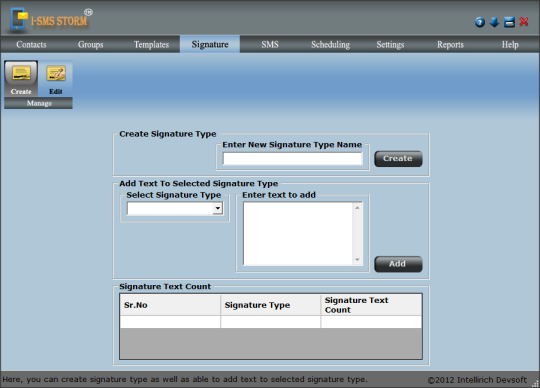Click the Edit signature icon
The height and width of the screenshot is (388, 540).
click(55, 78)
